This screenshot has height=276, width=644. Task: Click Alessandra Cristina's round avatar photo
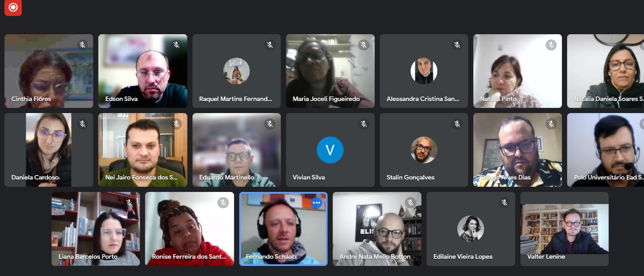click(424, 71)
